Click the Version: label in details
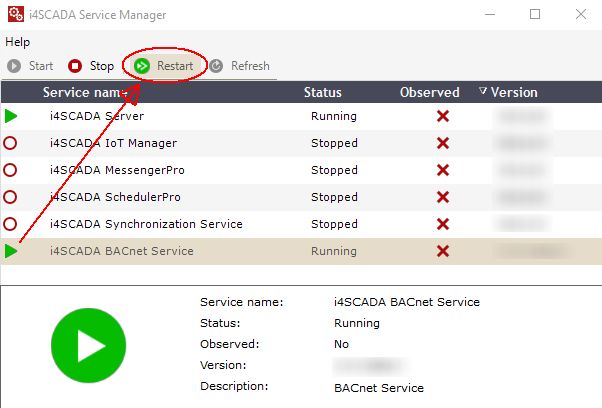Viewport: 602px width, 408px height. pos(223,365)
